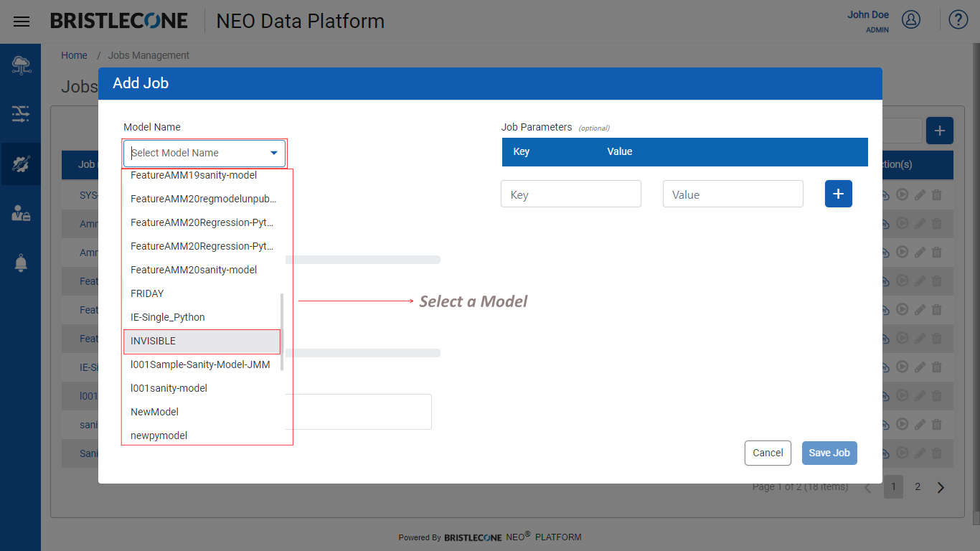Image resolution: width=980 pixels, height=551 pixels.
Task: Edit the IE-Si job with pencil icon
Action: tap(920, 367)
